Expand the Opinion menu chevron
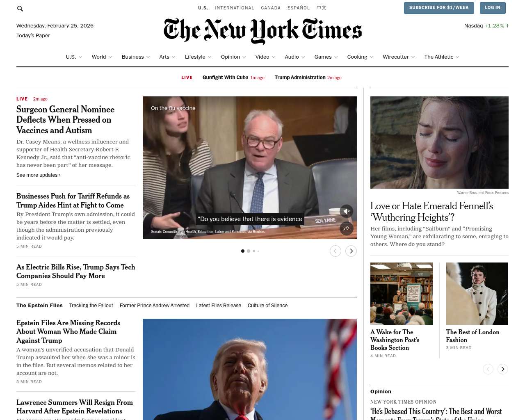The height and width of the screenshot is (420, 525). (244, 57)
